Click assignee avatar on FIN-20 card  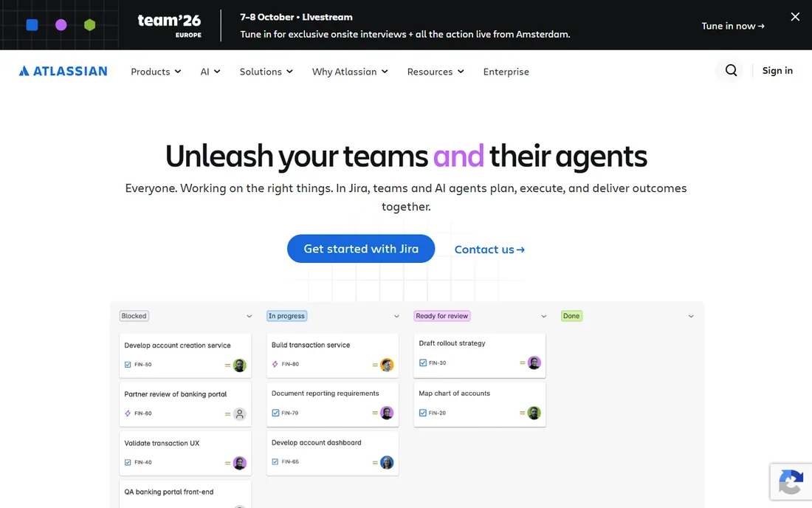[534, 413]
